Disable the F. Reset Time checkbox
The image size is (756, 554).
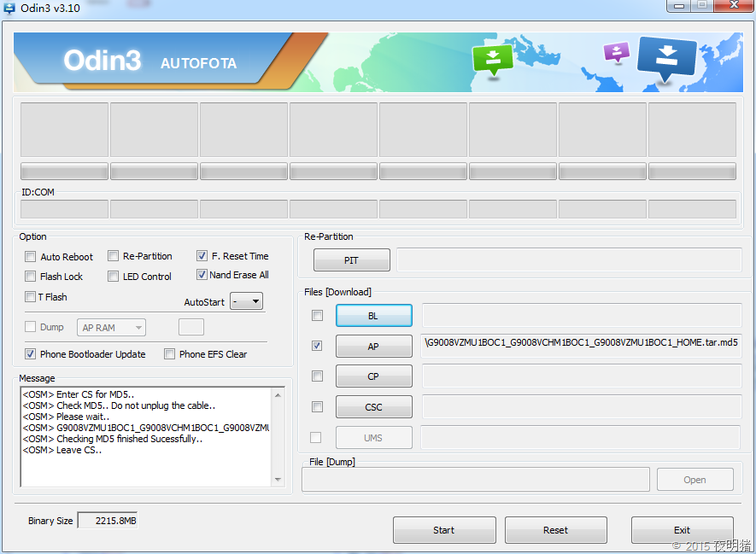click(202, 255)
